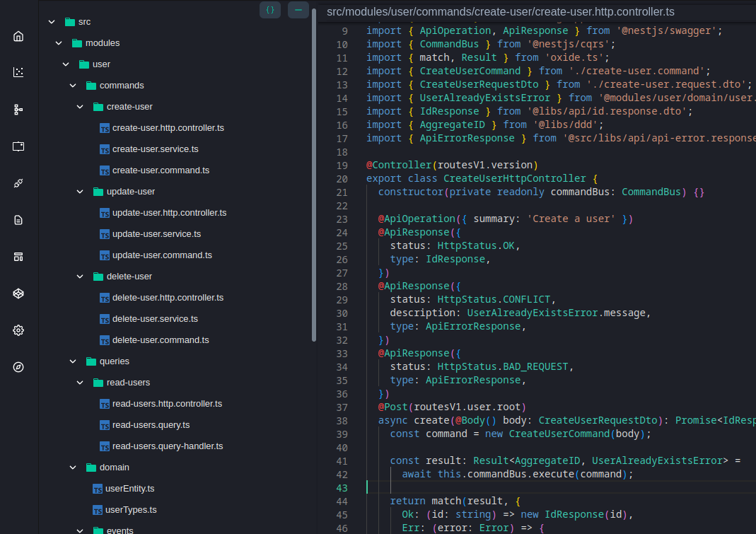Collapse the queries folder

73,361
